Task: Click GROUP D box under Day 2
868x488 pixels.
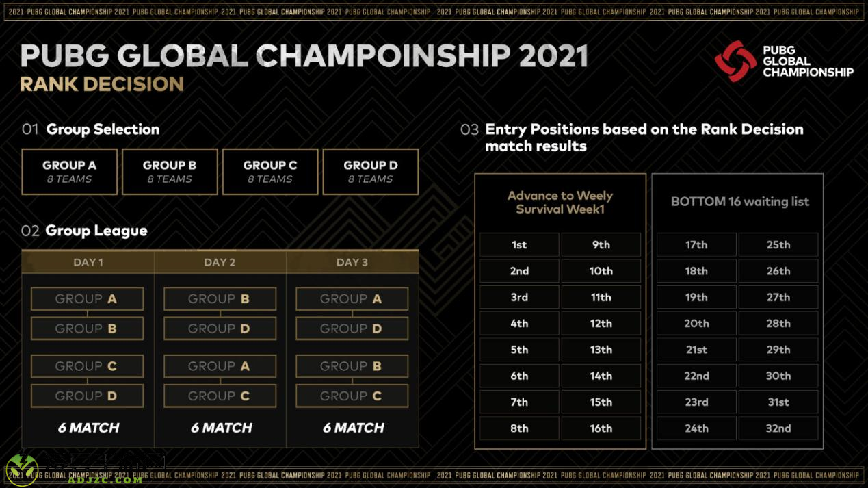Action: click(x=220, y=329)
